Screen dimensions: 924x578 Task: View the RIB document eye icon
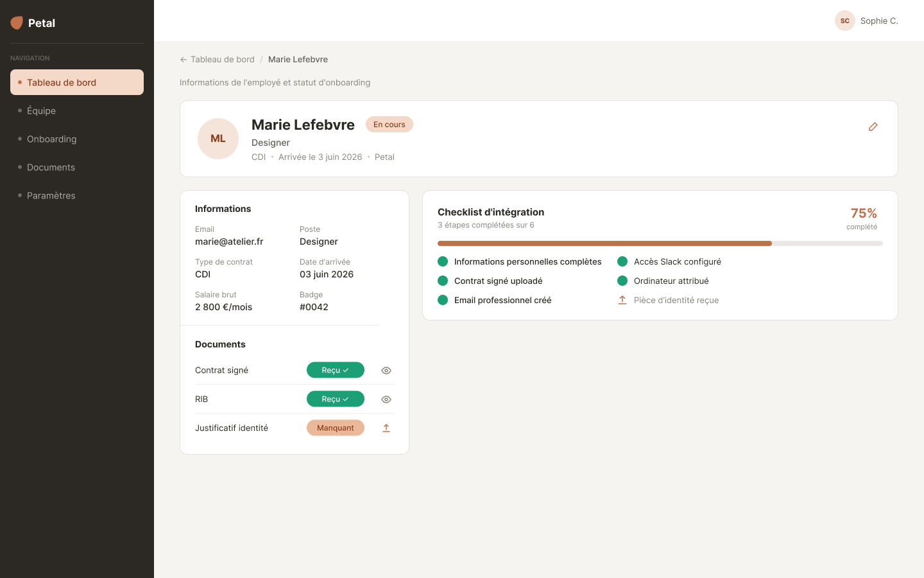tap(386, 399)
